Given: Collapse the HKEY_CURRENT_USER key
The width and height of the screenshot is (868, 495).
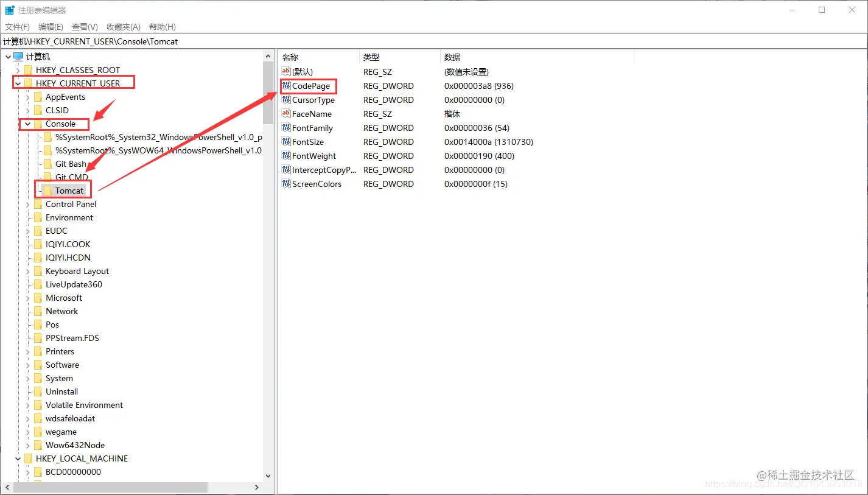Looking at the screenshot, I should pyautogui.click(x=18, y=83).
